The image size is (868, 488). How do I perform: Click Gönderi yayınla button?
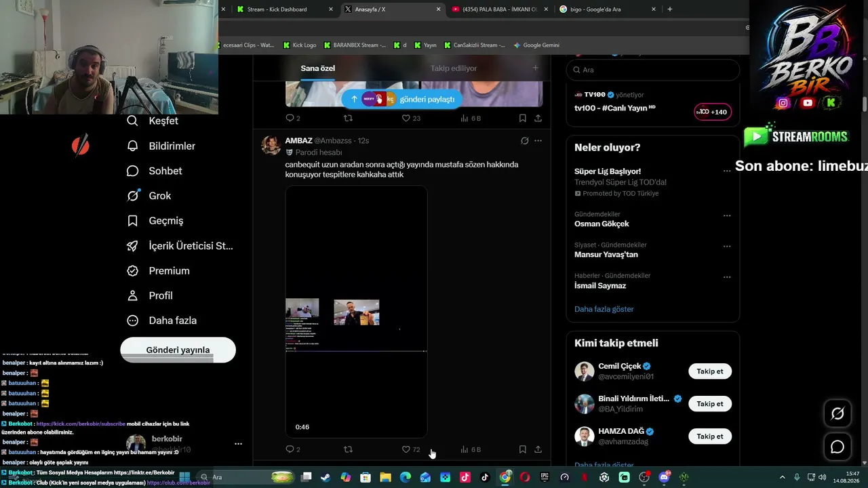[x=178, y=350]
